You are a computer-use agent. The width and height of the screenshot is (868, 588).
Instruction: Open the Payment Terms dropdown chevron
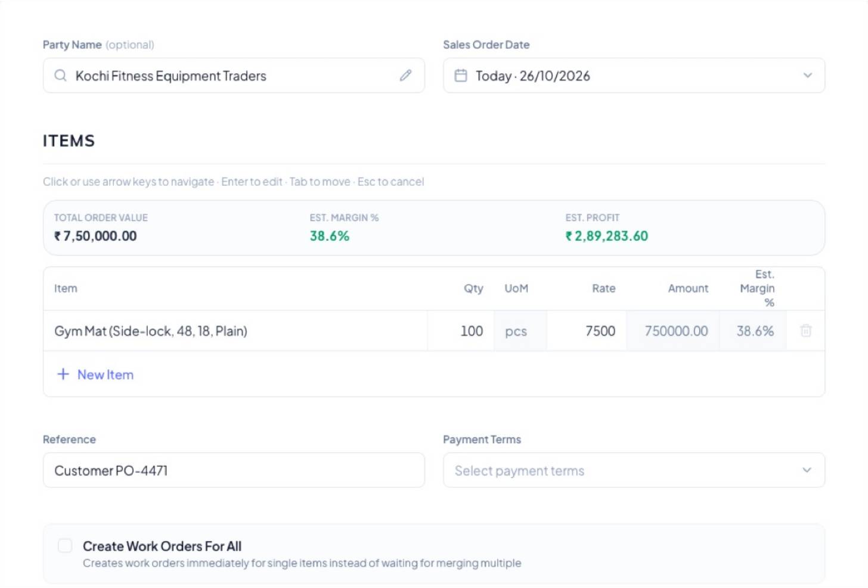[807, 470]
